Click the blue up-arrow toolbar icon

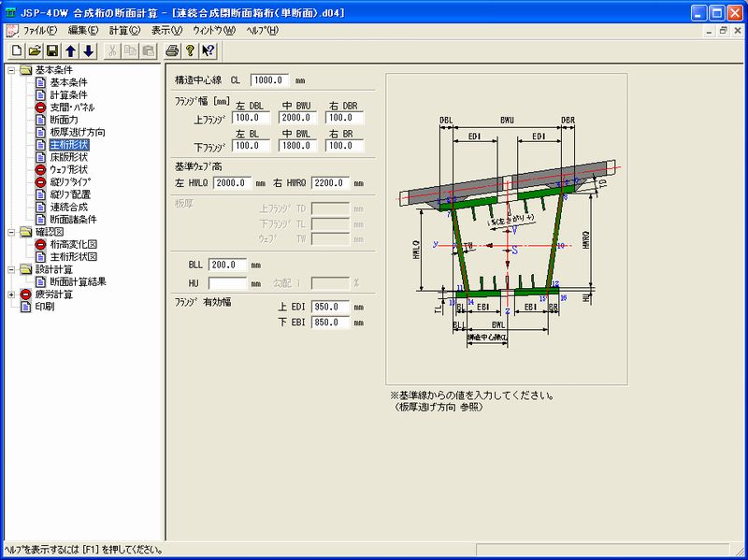[71, 52]
